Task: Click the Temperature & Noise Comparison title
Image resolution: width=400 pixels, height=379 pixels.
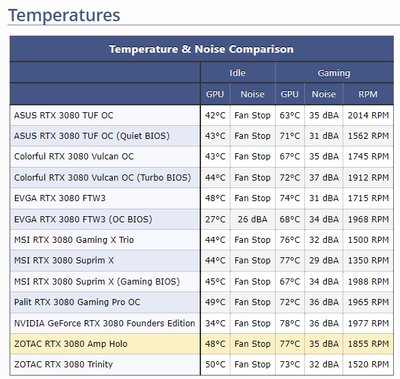Action: (201, 49)
